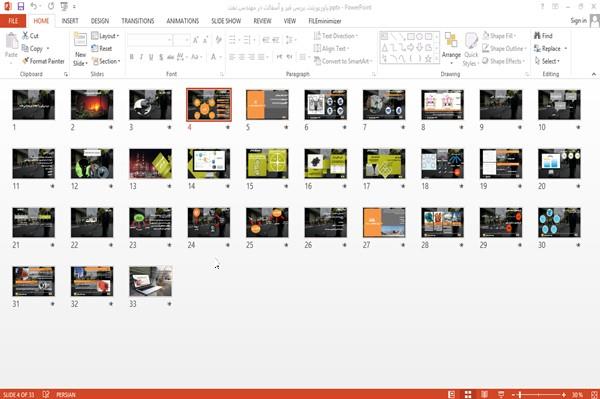
Task: Open Font Color picker
Action: [x=213, y=57]
